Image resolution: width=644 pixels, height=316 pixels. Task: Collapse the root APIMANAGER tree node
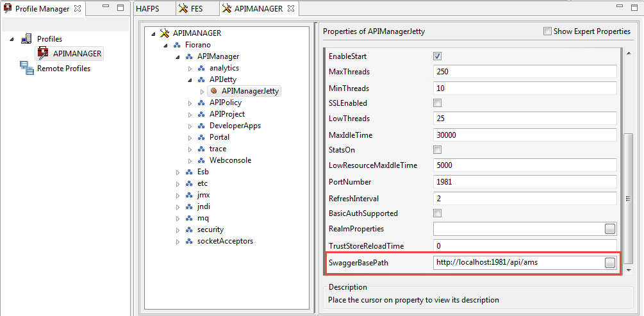(x=154, y=33)
